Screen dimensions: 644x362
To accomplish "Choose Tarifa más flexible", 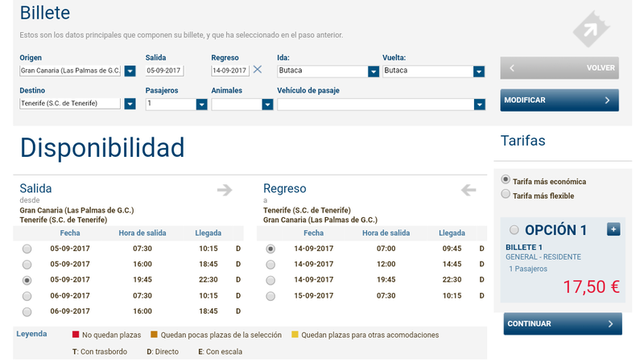I will point(506,194).
